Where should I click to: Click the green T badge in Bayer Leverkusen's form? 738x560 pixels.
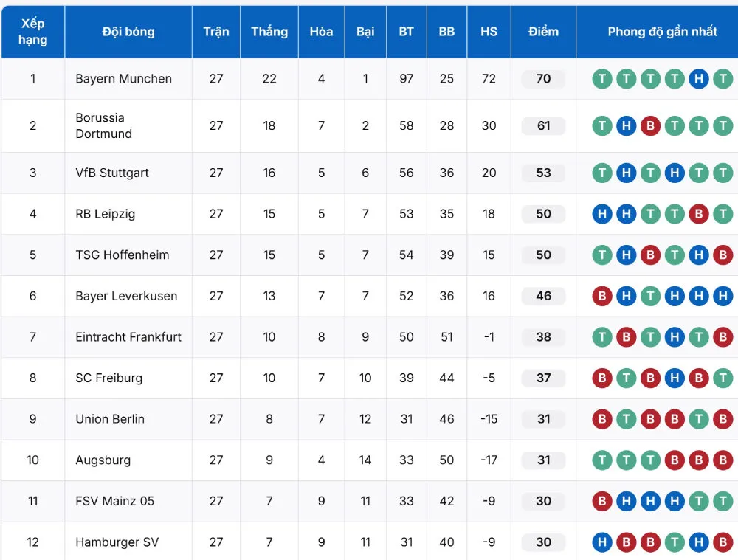[650, 296]
